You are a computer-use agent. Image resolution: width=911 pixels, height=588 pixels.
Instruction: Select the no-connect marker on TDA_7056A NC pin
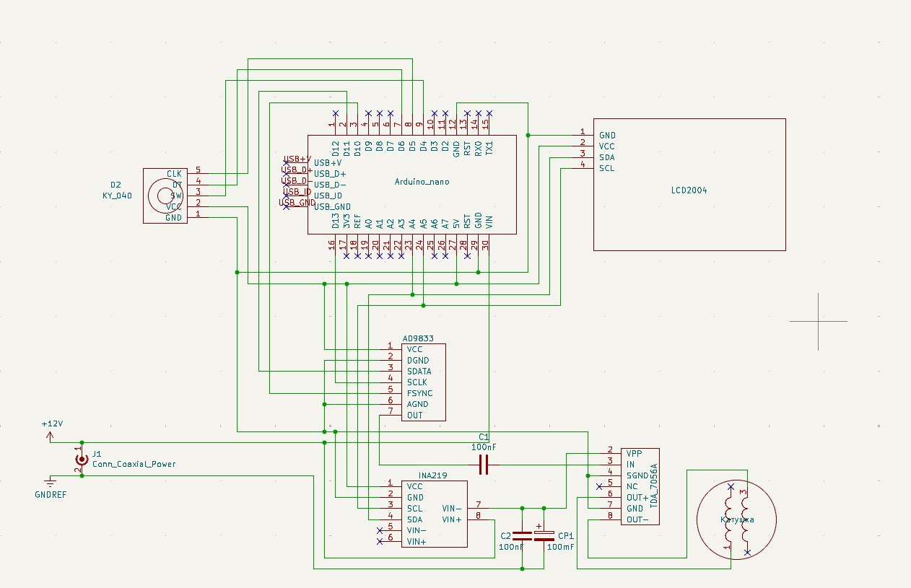(x=600, y=487)
